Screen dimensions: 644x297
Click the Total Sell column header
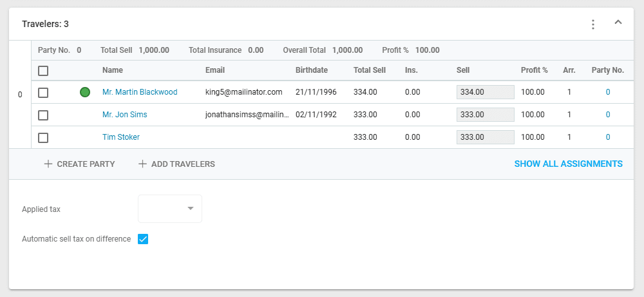(x=370, y=70)
